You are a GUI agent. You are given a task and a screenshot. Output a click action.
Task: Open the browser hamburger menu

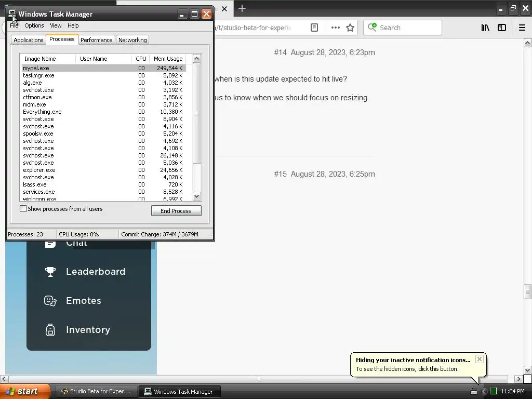pos(522,28)
